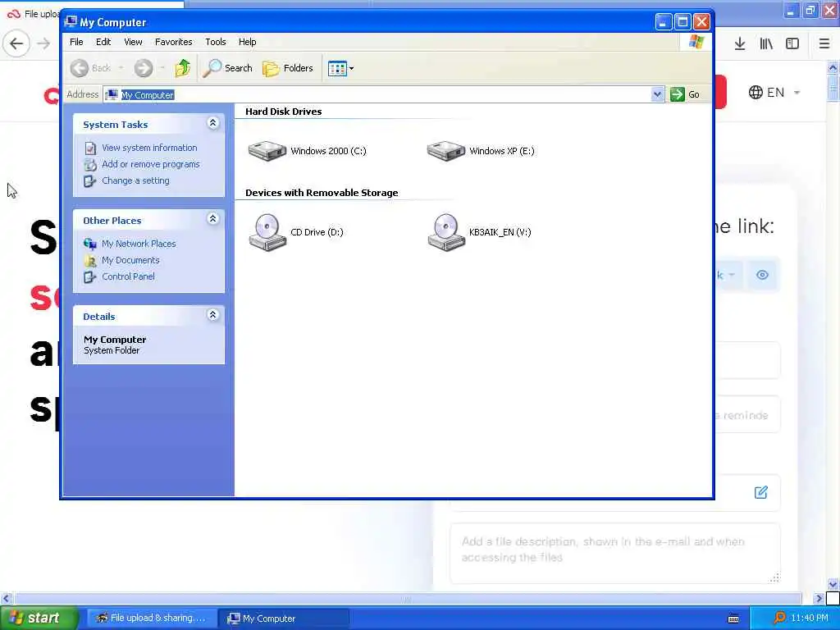This screenshot has height=630, width=840.
Task: Click the Up folder toolbar icon
Action: click(x=183, y=68)
